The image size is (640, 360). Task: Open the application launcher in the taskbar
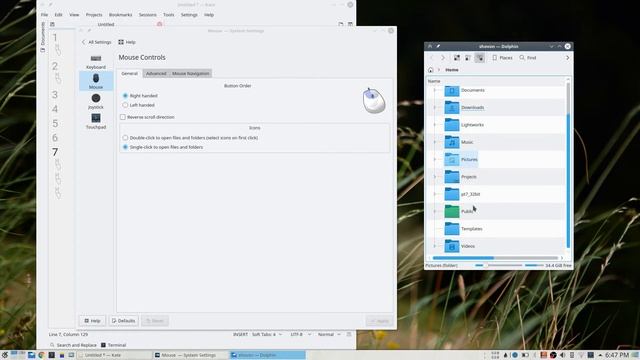pyautogui.click(x=4, y=355)
